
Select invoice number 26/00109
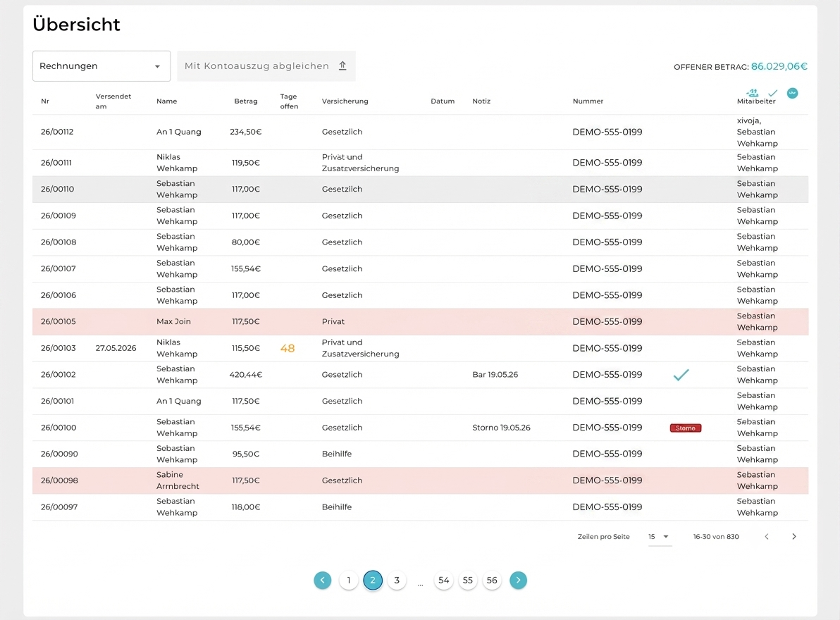tap(58, 216)
